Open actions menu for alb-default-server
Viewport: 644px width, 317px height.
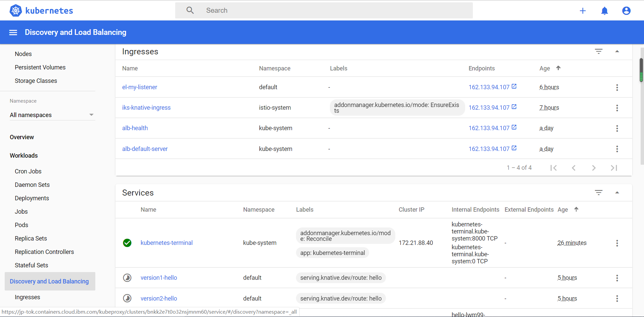point(617,149)
